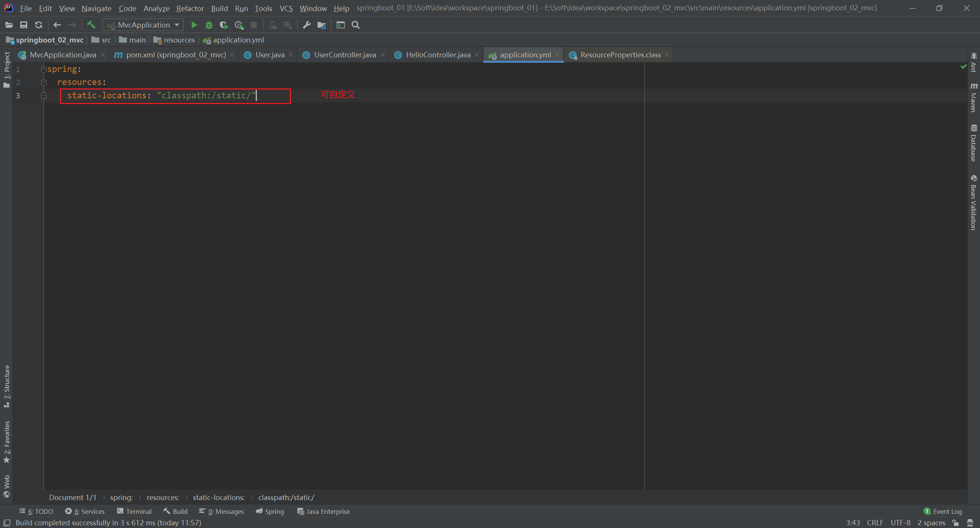Viewport: 980px width, 528px height.
Task: Click the Run Anything terminal icon
Action: click(x=341, y=25)
